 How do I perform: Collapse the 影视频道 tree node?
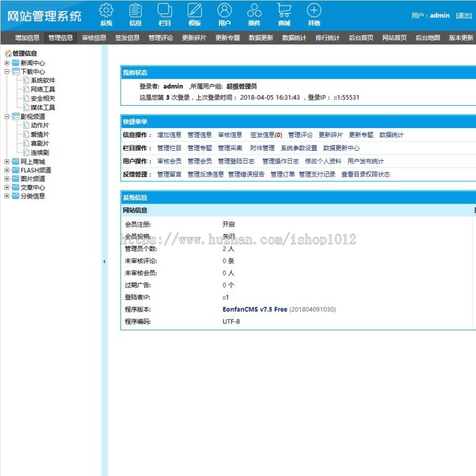point(7,116)
